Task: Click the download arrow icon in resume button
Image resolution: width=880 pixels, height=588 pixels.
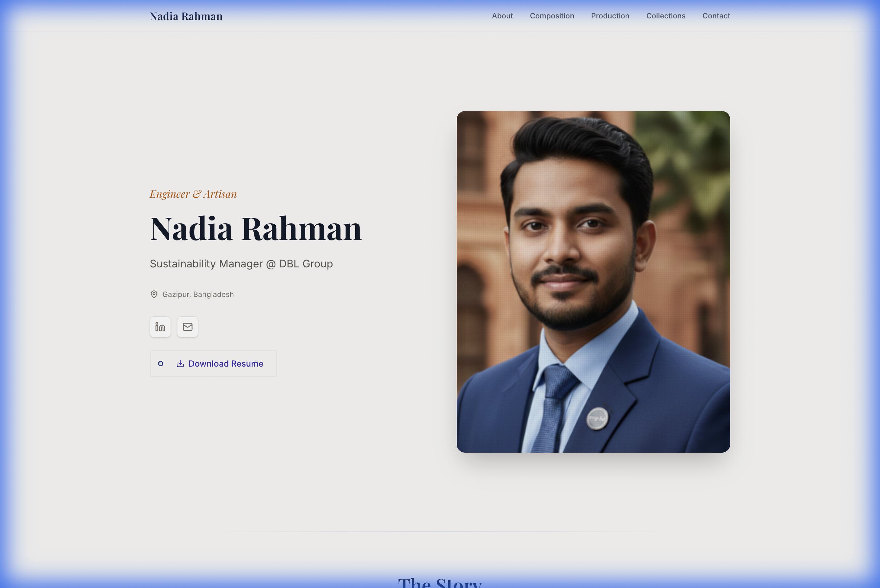Action: (180, 363)
